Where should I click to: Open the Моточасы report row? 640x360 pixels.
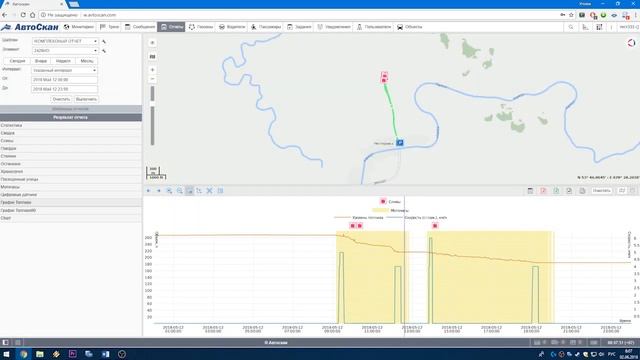coord(71,187)
